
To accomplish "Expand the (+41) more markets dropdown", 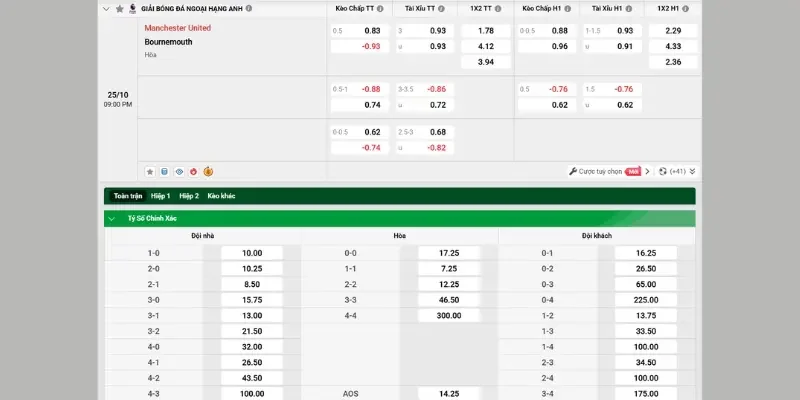I will click(677, 171).
